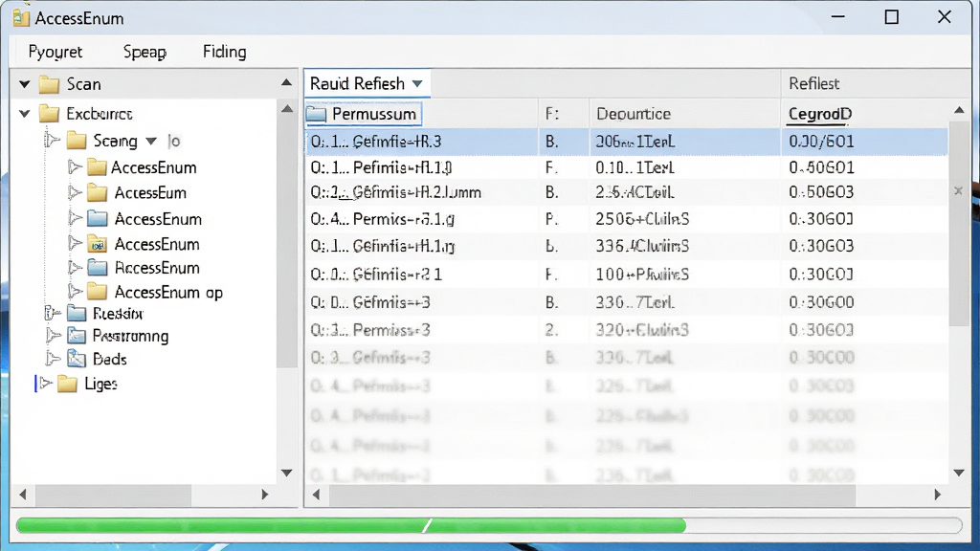Image resolution: width=980 pixels, height=551 pixels.
Task: Click the Pesstromng folder icon
Action: tap(77, 336)
